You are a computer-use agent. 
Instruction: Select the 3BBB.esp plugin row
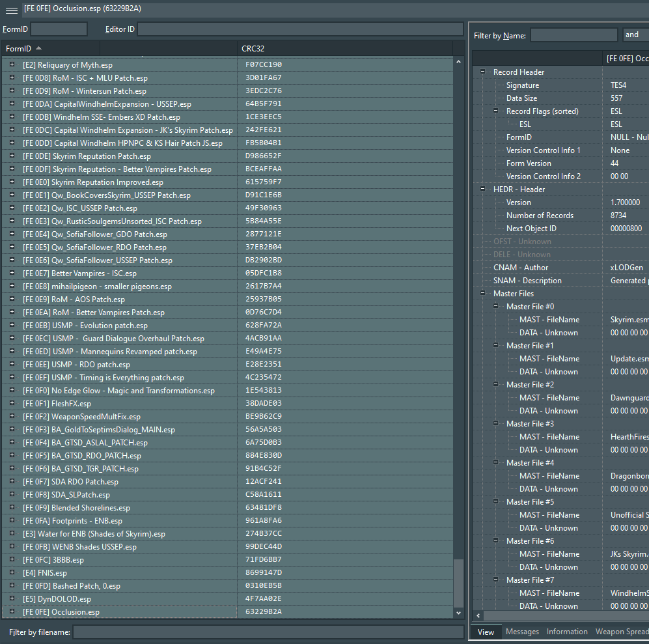228,560
